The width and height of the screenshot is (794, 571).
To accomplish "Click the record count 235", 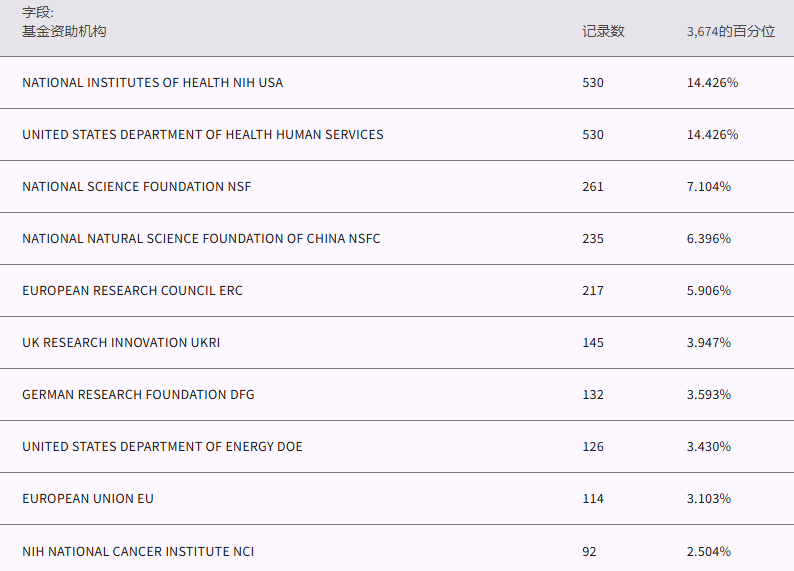I will [x=593, y=239].
